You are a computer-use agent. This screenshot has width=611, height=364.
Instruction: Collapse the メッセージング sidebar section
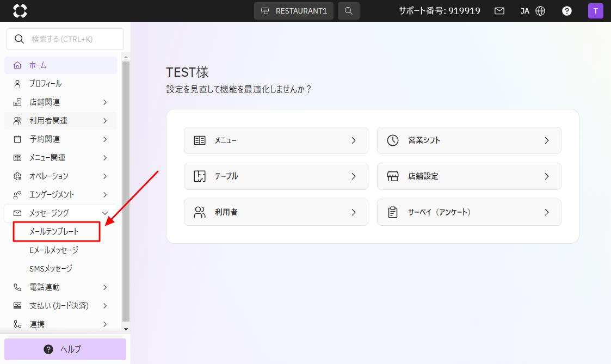pos(60,213)
